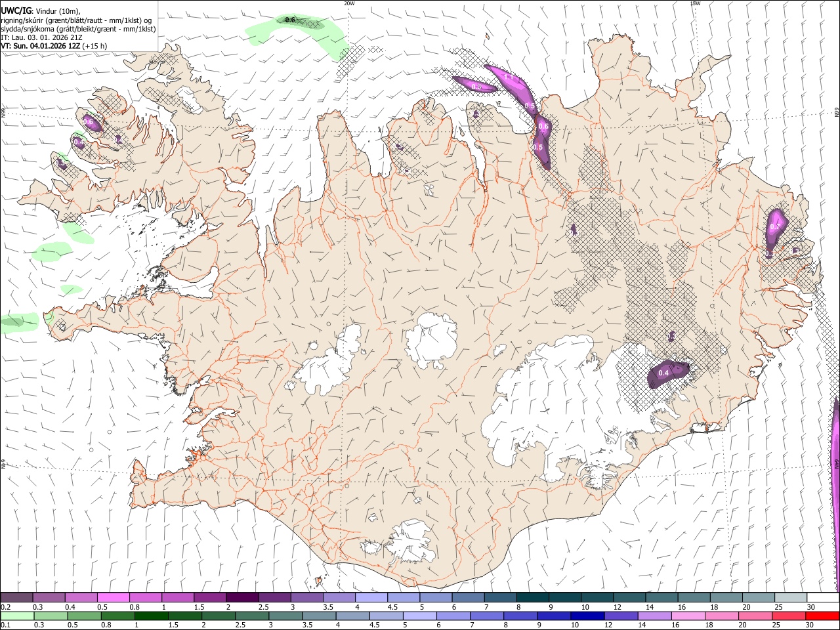The image size is (840, 630).
Task: Click the "20W" longitude label at the top edge
Action: pyautogui.click(x=349, y=3)
